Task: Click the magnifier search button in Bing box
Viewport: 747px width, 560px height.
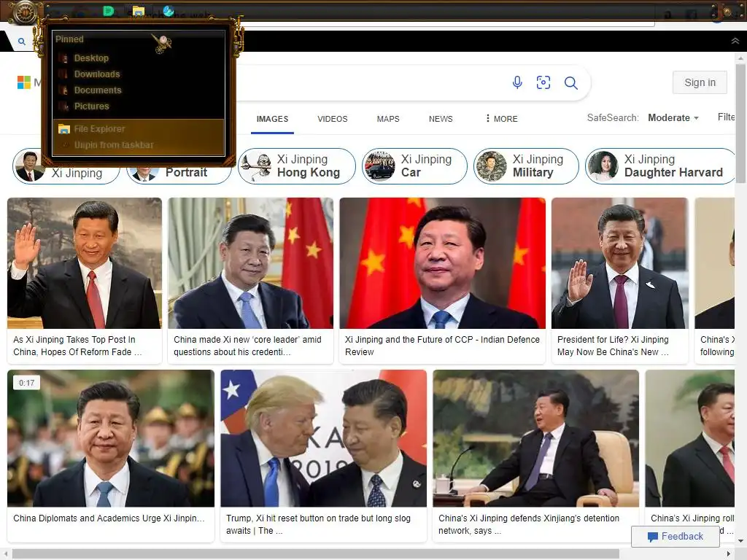Action: 570,83
